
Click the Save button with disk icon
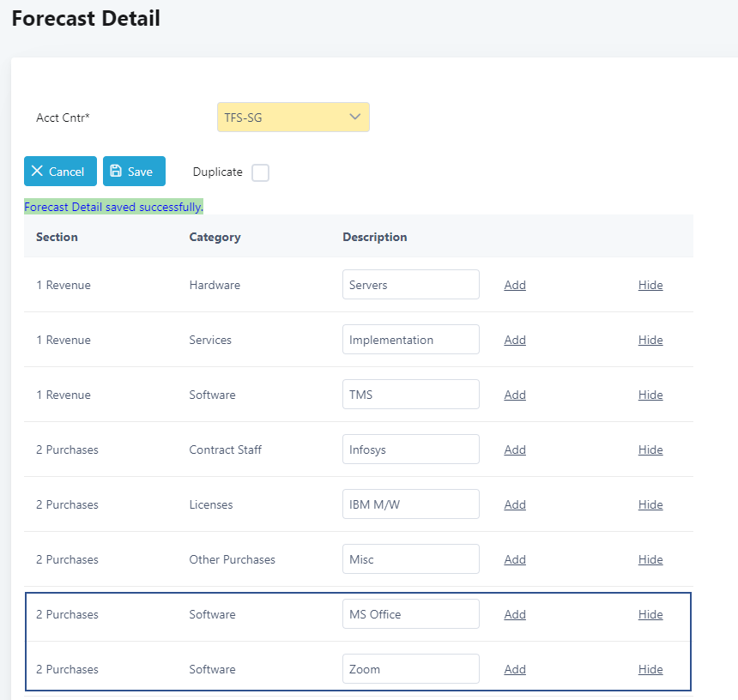click(x=134, y=172)
